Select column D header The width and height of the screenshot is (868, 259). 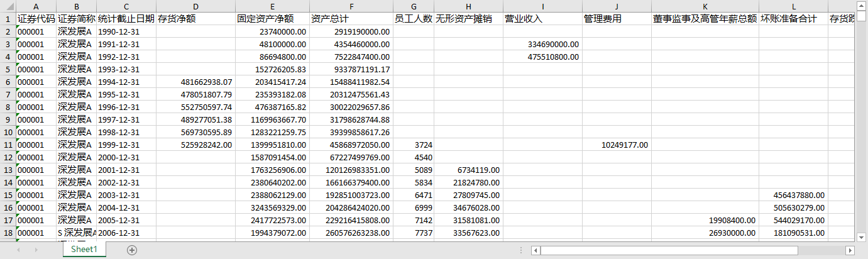[195, 6]
